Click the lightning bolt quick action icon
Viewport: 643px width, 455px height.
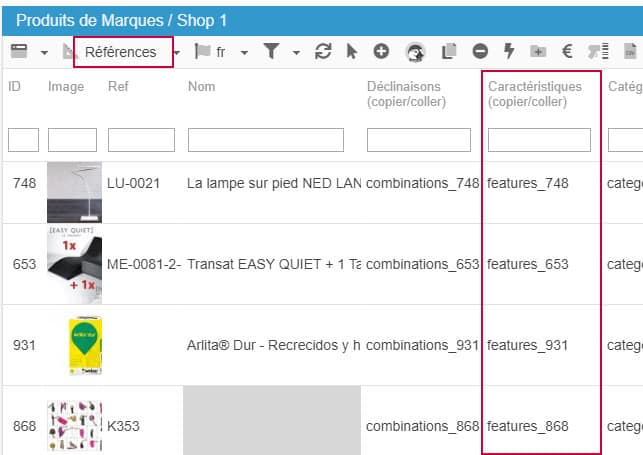509,52
